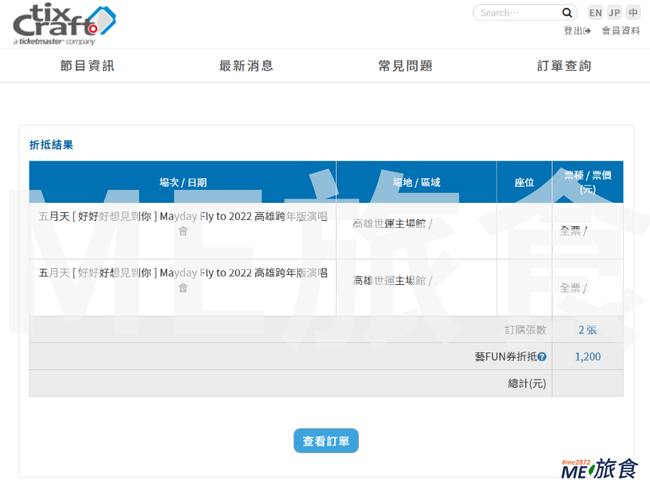Open the 最新消息 menu

point(246,66)
